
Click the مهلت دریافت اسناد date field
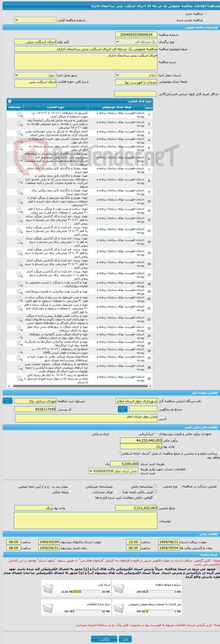[x=169, y=542]
